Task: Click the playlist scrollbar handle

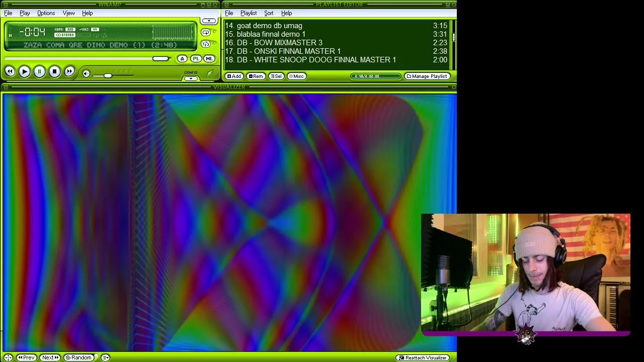Action: tap(453, 37)
